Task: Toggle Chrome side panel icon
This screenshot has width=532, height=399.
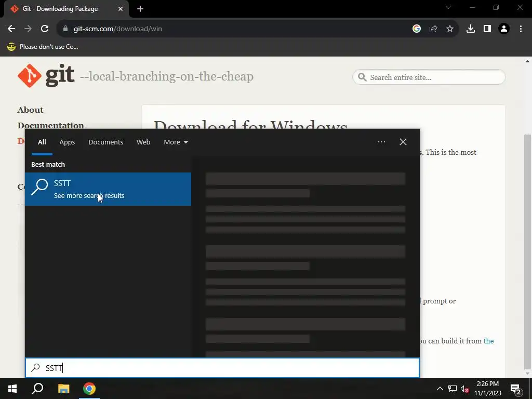Action: click(487, 29)
